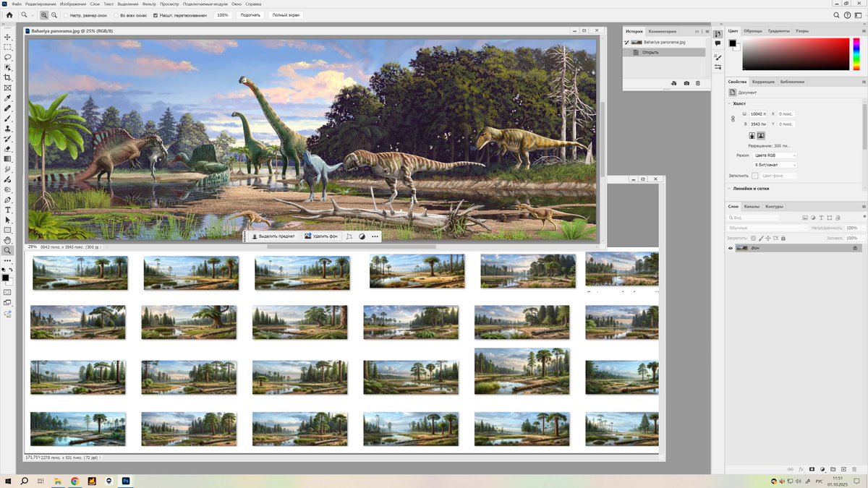Select the Clone Stamp tool
The height and width of the screenshot is (488, 868).
[x=8, y=128]
